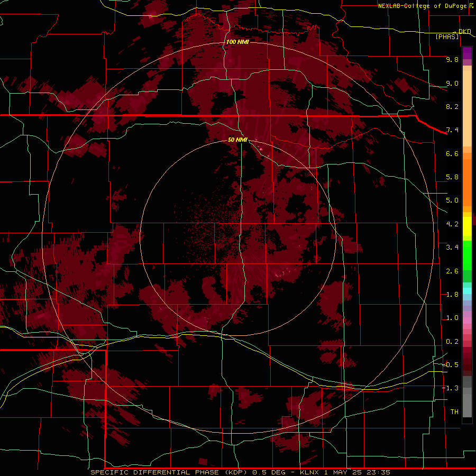Click the -0.5 value on the color scale
This screenshot has width=476, height=476.
click(x=450, y=365)
